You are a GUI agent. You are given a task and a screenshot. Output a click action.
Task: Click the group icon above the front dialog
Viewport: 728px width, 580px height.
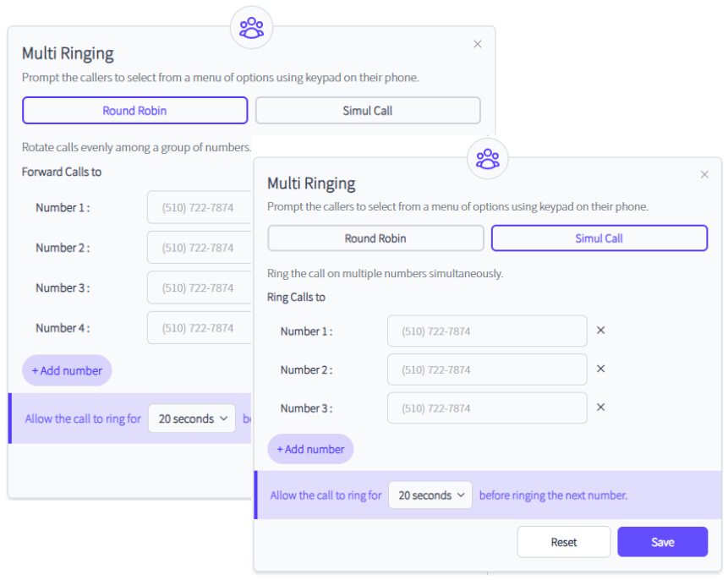click(488, 158)
